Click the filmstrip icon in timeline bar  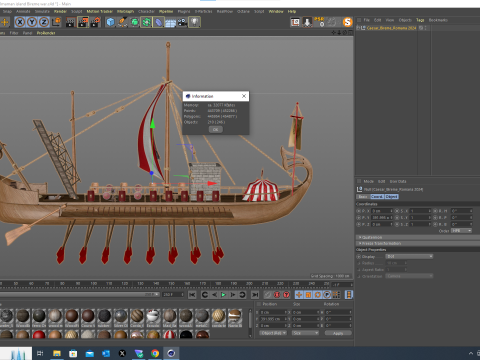point(349,295)
